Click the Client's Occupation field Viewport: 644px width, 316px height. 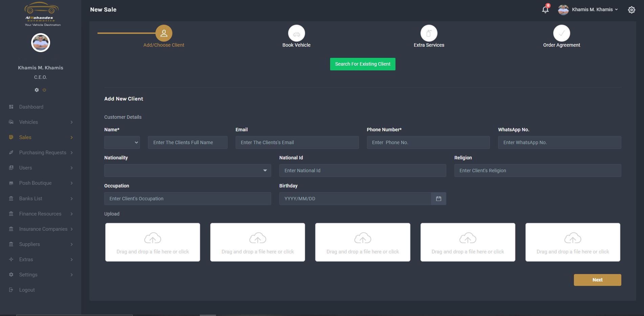(188, 199)
